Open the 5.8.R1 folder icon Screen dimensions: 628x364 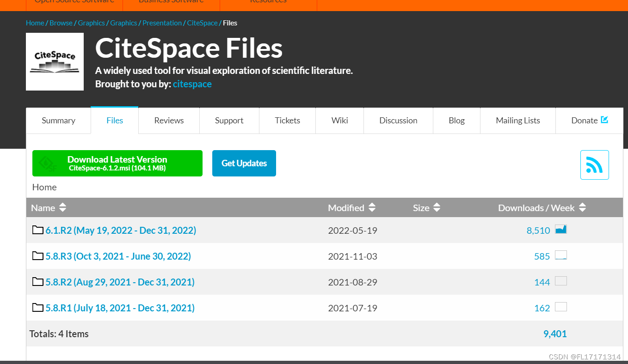(38, 308)
